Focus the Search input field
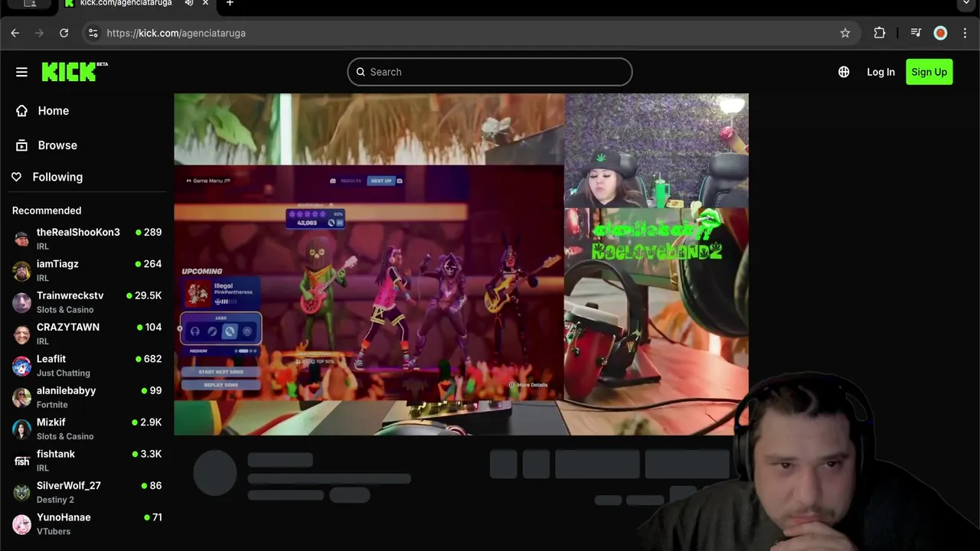Screen dimensions: 980x551 (490, 72)
